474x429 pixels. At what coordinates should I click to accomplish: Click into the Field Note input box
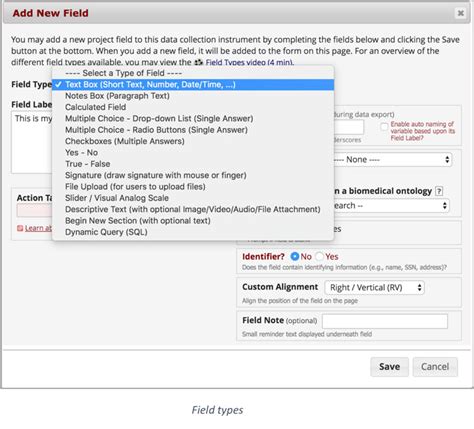point(385,321)
